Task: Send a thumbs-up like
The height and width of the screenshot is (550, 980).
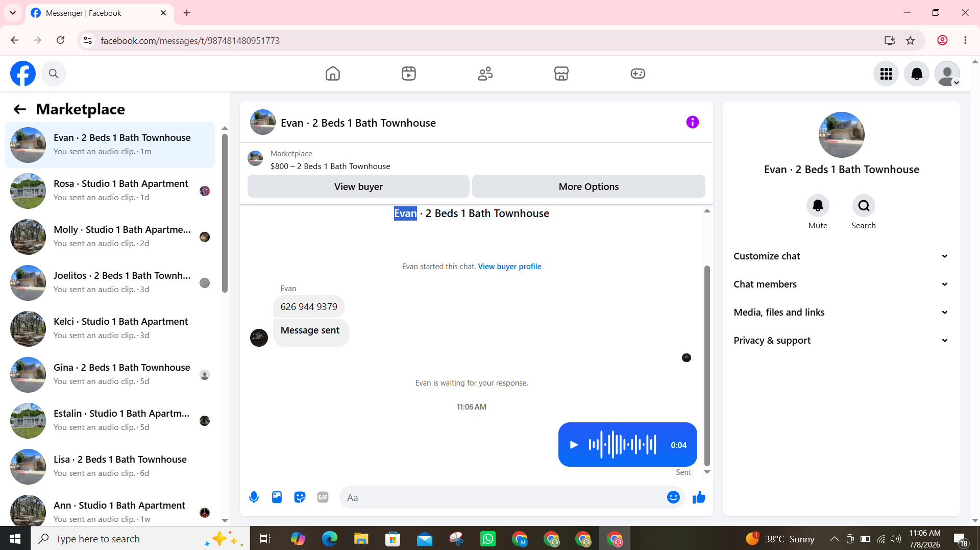Action: 699,497
